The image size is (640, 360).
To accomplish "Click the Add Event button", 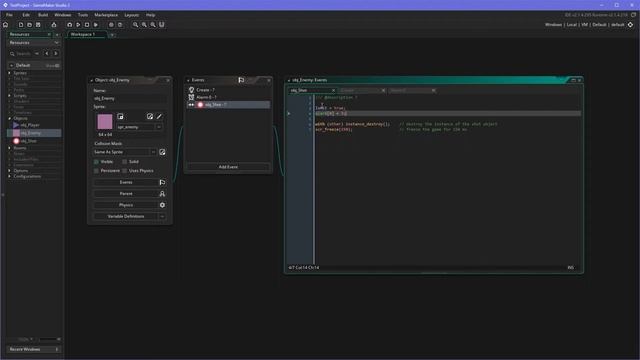I will [228, 167].
